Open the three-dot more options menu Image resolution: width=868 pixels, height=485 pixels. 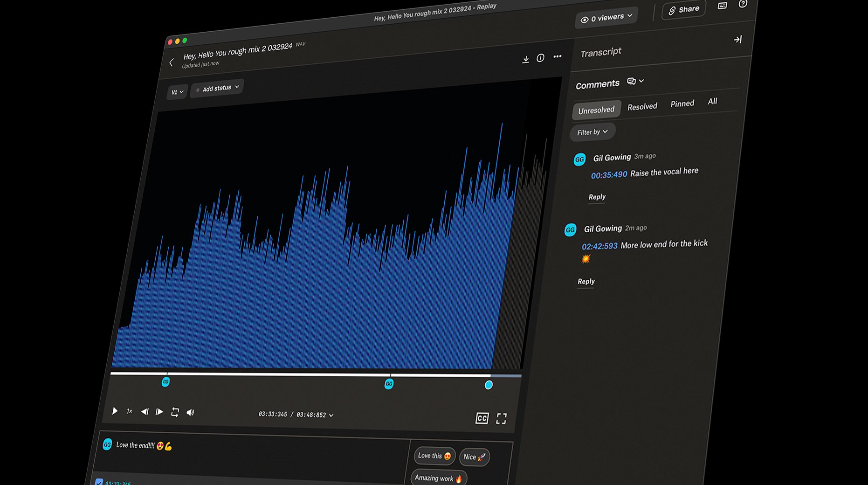pyautogui.click(x=557, y=56)
